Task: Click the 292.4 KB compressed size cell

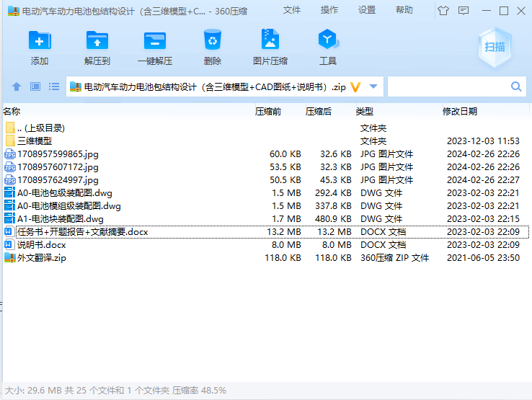Action: click(333, 192)
